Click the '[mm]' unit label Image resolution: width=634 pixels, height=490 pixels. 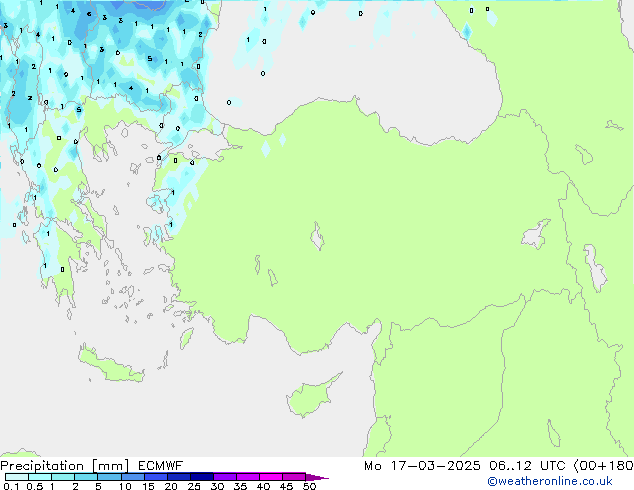pyautogui.click(x=110, y=466)
